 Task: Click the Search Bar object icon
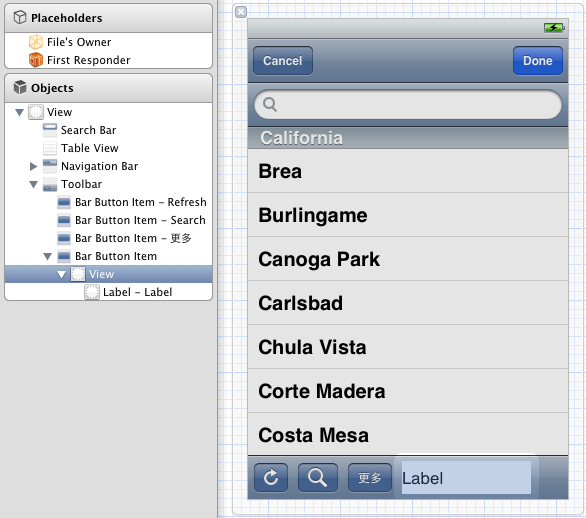click(x=50, y=130)
